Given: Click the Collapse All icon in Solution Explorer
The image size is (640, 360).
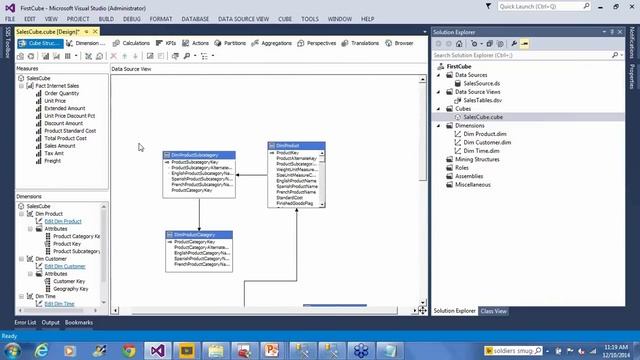Looking at the screenshot, I should point(490,44).
